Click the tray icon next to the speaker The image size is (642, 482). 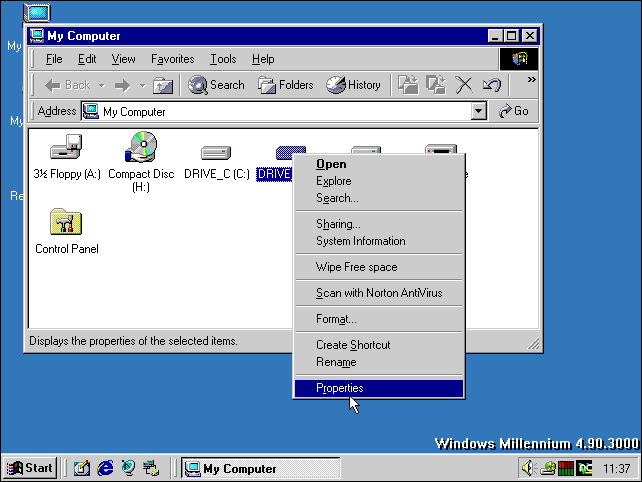pyautogui.click(x=548, y=468)
